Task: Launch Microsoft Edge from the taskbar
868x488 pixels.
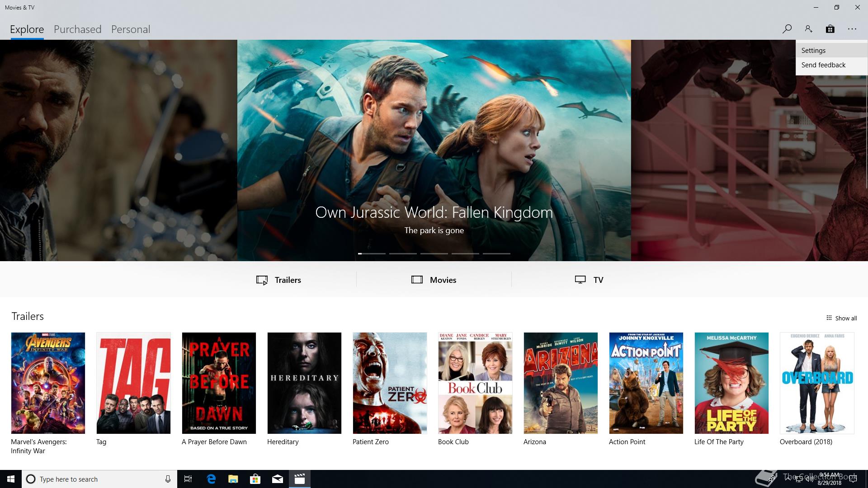Action: (211, 479)
